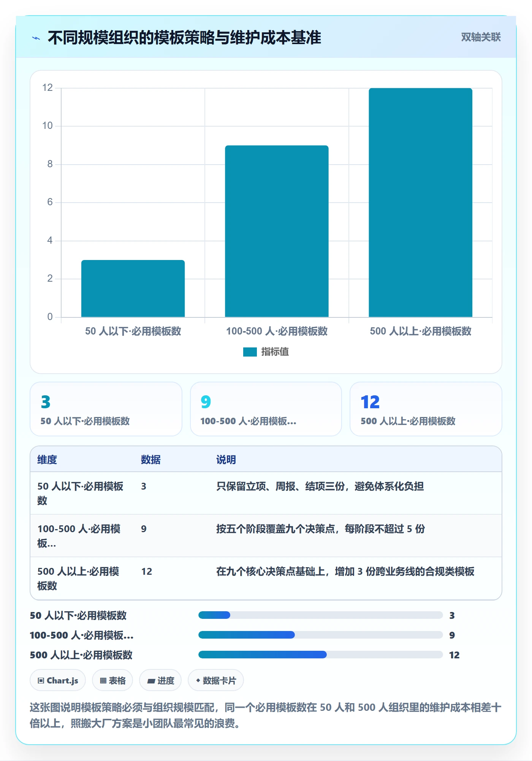
Task: Click the 500 人以上 bar in the chart
Action: click(x=420, y=203)
